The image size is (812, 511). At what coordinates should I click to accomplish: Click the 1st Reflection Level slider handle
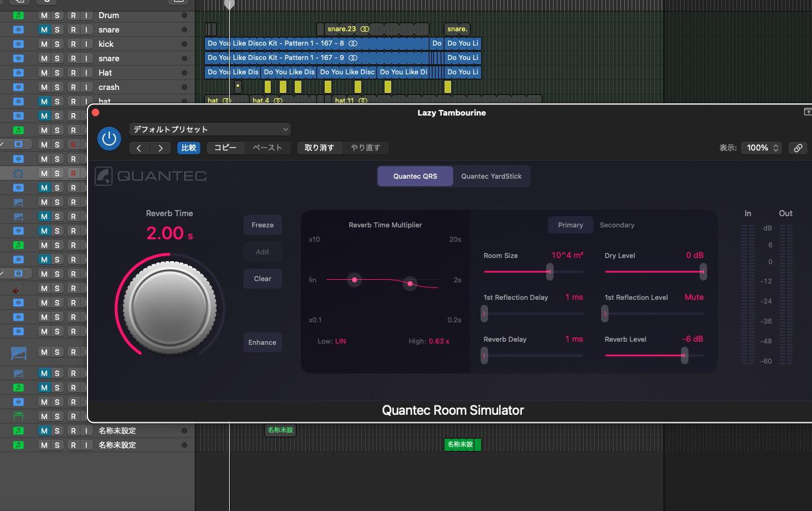(605, 314)
